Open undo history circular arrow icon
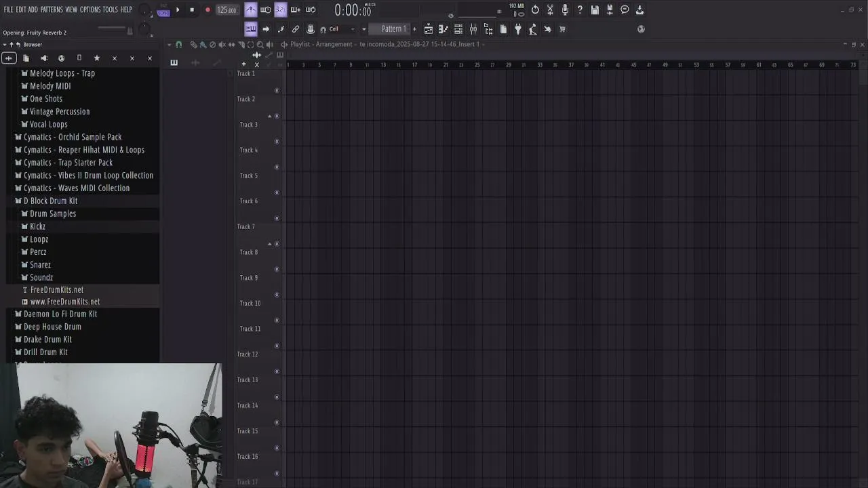868x488 pixels. (x=535, y=9)
